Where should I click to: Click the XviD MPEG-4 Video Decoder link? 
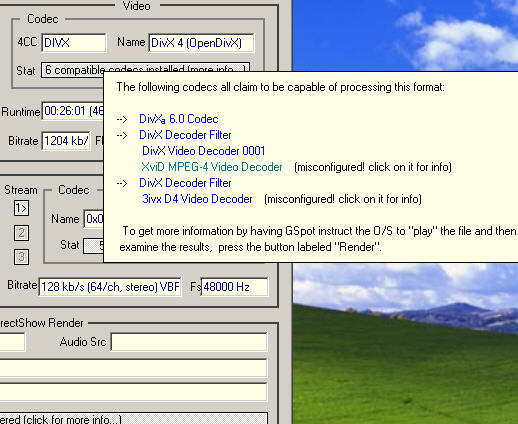(212, 167)
